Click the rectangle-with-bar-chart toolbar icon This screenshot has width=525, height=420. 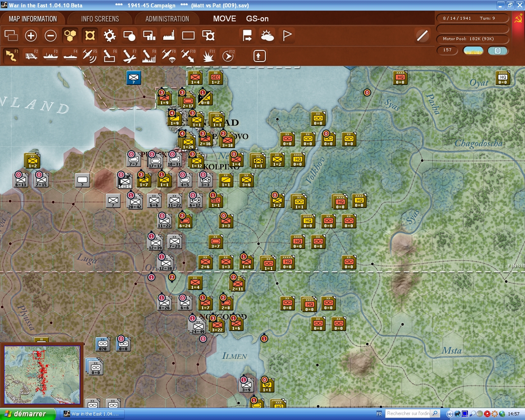[x=149, y=36]
